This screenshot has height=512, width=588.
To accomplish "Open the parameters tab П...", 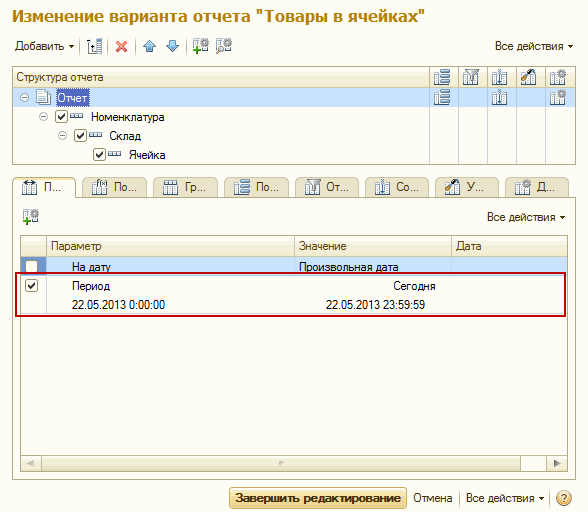I will 44,187.
